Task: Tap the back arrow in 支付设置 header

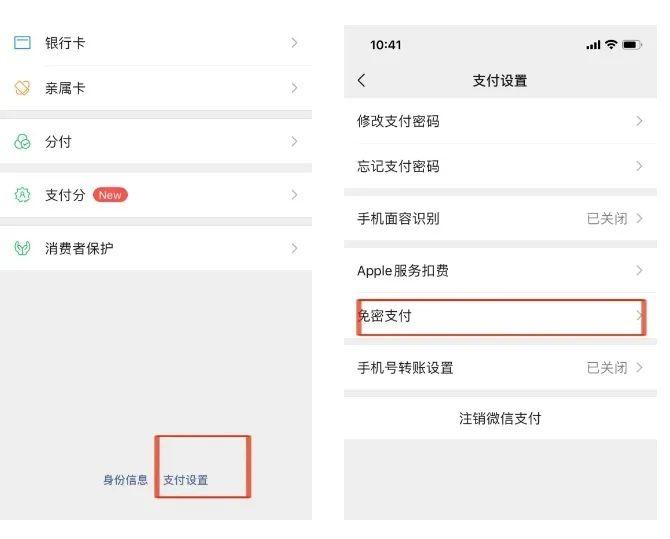Action: point(362,80)
